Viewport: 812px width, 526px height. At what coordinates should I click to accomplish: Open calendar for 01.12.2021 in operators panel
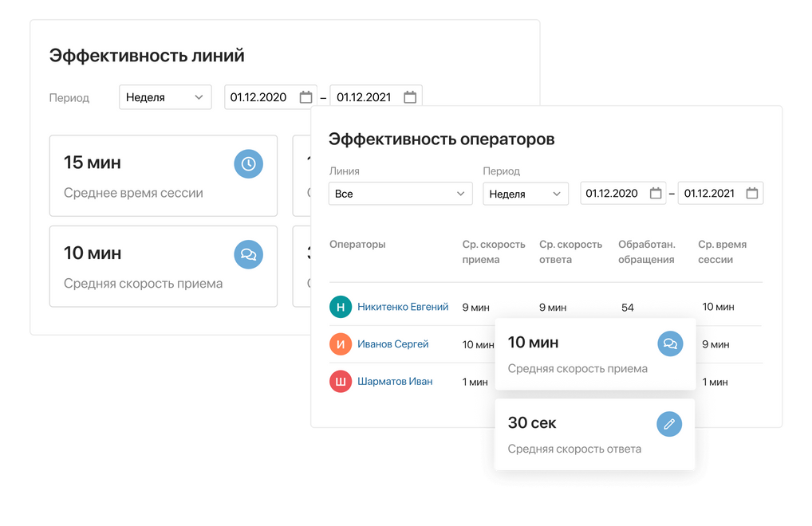tap(752, 194)
